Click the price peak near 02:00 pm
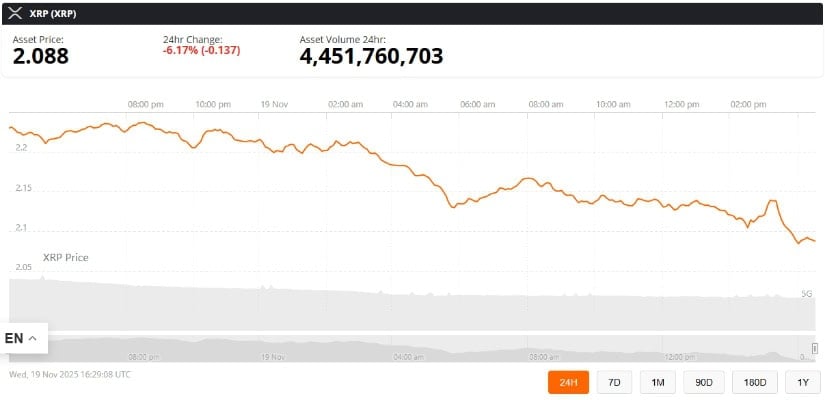825x400 pixels. click(x=772, y=202)
